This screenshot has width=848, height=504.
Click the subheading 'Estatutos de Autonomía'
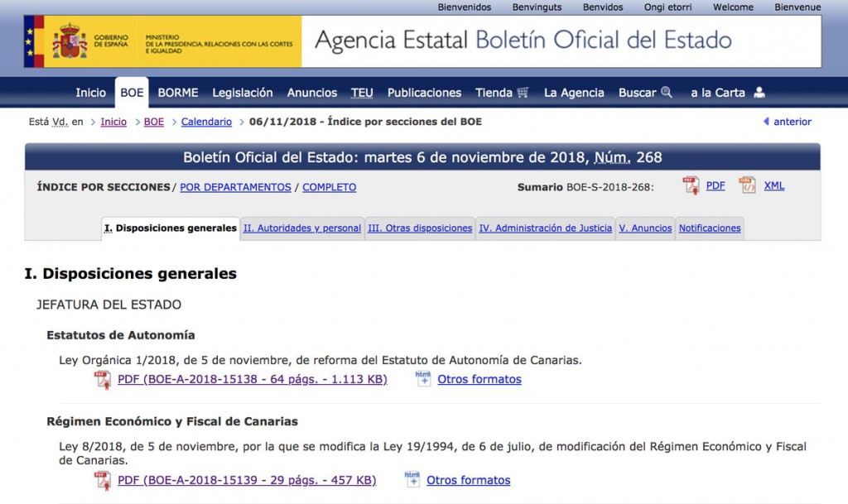coord(121,335)
